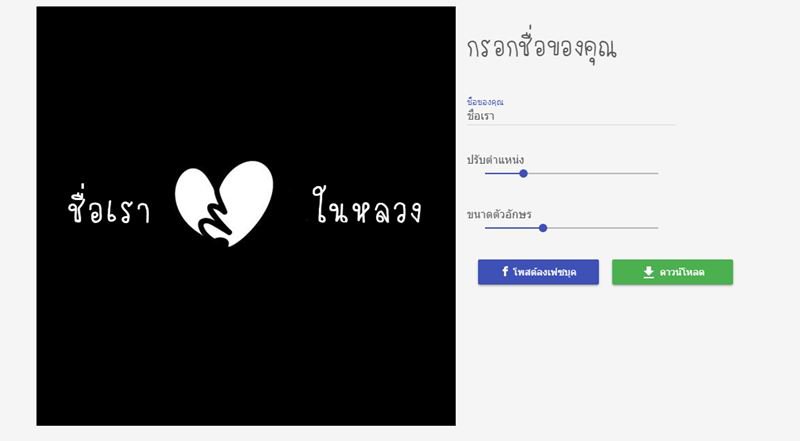Click the ขนาดตัวอักษร font size slider handle
Image resolution: width=800 pixels, height=441 pixels.
point(543,228)
